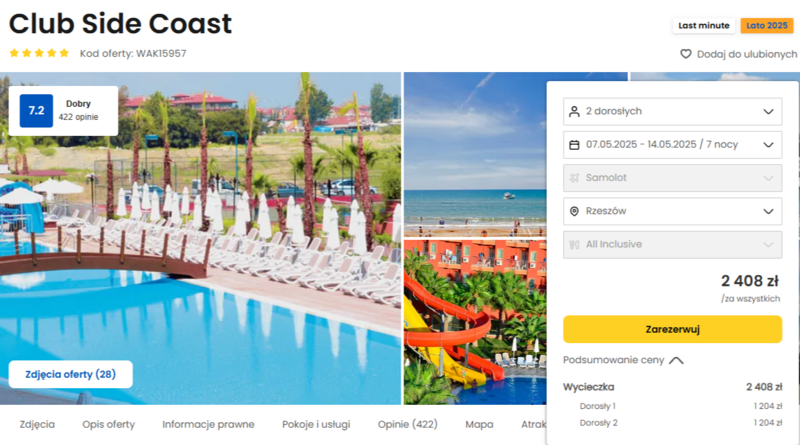Click the calendar icon in date field
This screenshot has height=445, width=800.
[x=574, y=145]
